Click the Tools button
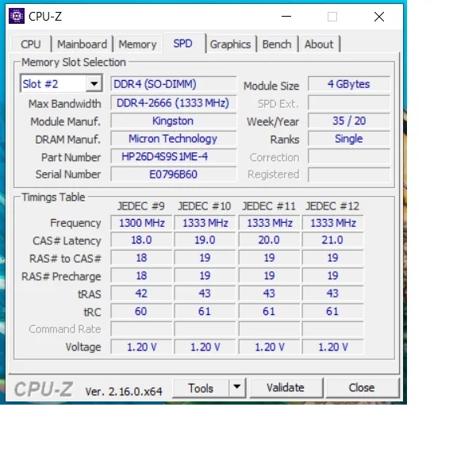 point(201,388)
